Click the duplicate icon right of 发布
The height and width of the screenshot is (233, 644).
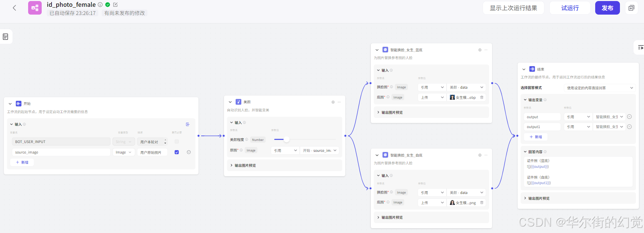tap(631, 8)
